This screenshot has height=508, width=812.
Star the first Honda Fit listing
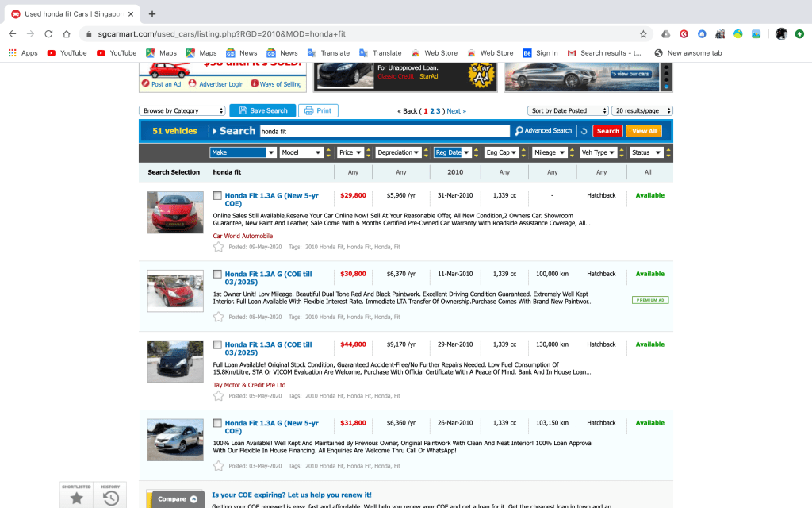(218, 247)
